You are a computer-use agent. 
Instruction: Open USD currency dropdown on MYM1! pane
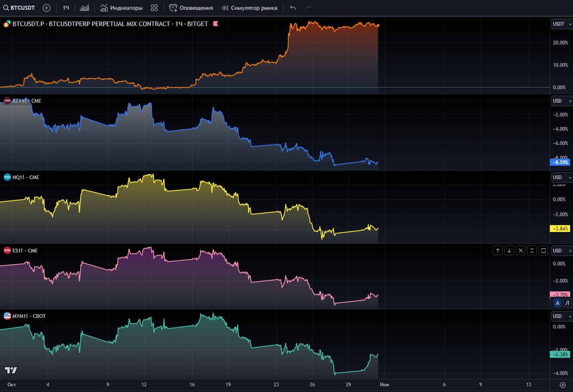coord(561,316)
